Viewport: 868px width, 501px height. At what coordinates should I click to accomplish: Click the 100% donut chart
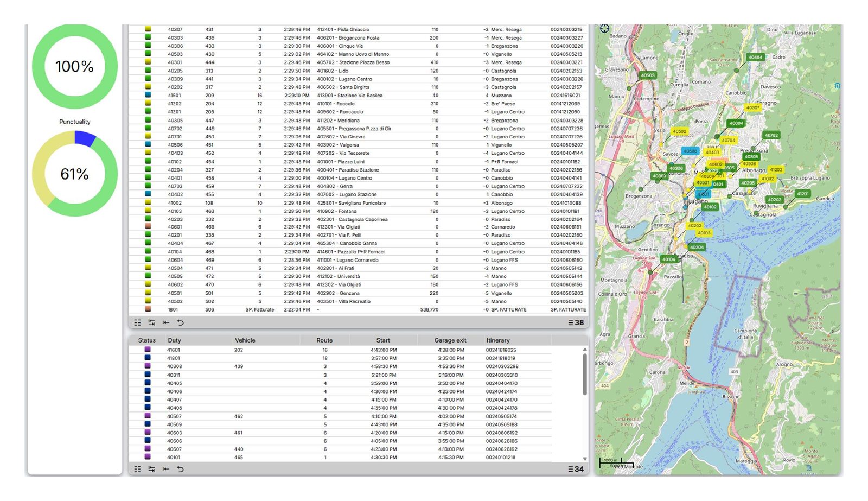coord(75,66)
